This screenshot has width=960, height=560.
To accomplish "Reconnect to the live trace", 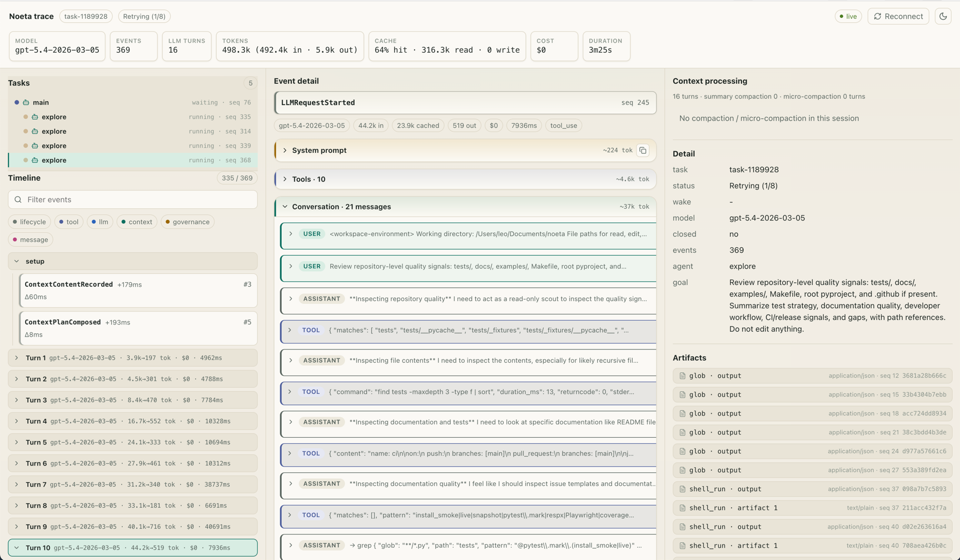I will [898, 16].
